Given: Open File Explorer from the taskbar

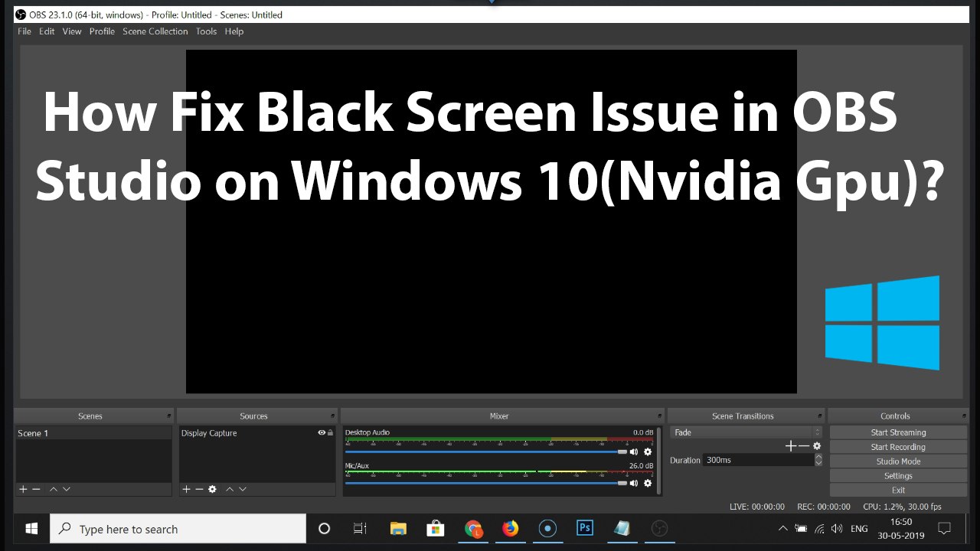Looking at the screenshot, I should click(x=398, y=528).
